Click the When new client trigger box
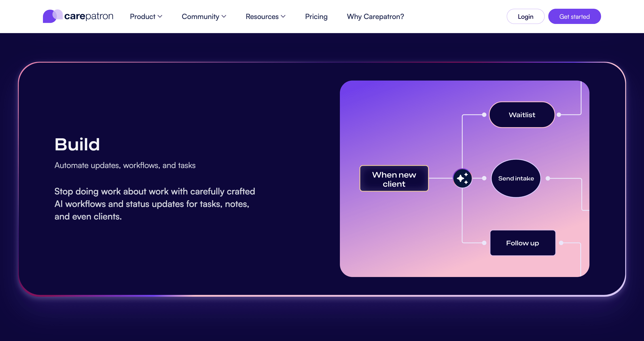The height and width of the screenshot is (341, 644). pos(394,179)
